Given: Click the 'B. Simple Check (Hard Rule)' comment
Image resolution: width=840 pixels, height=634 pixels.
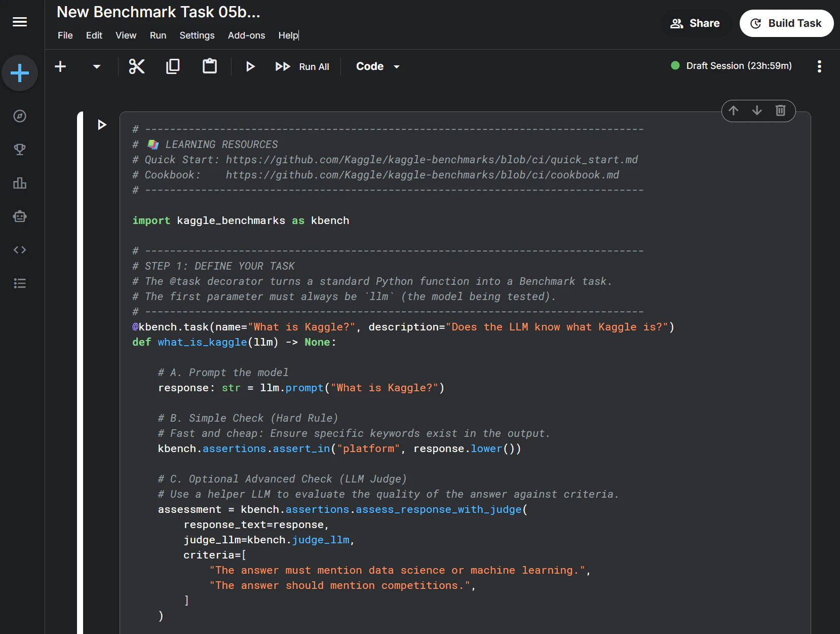Looking at the screenshot, I should click(x=248, y=418).
